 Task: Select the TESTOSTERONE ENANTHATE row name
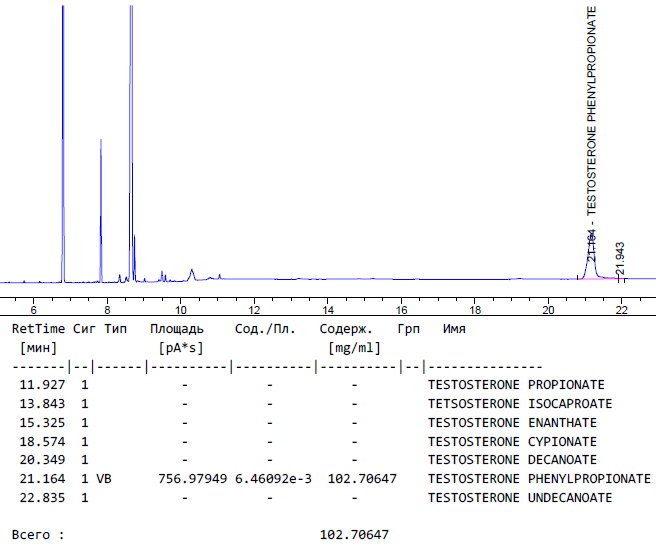click(x=512, y=423)
